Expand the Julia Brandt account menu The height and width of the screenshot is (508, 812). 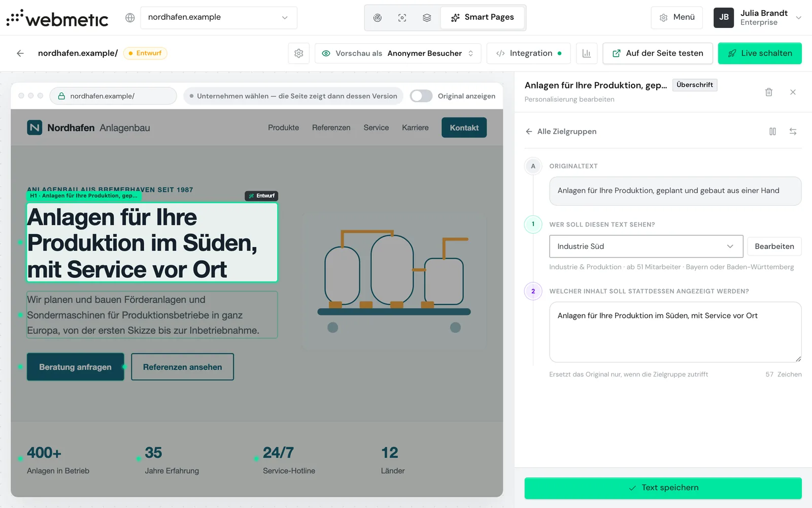[x=798, y=18]
